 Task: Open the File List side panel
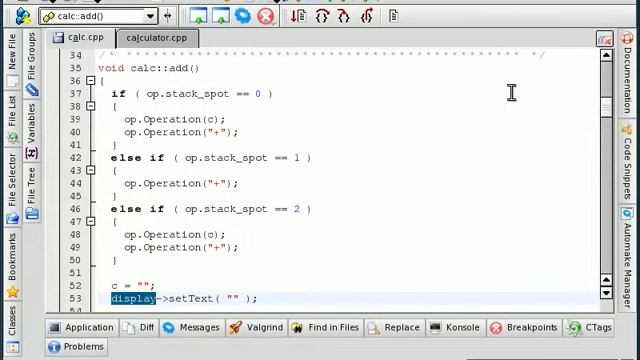pos(12,119)
